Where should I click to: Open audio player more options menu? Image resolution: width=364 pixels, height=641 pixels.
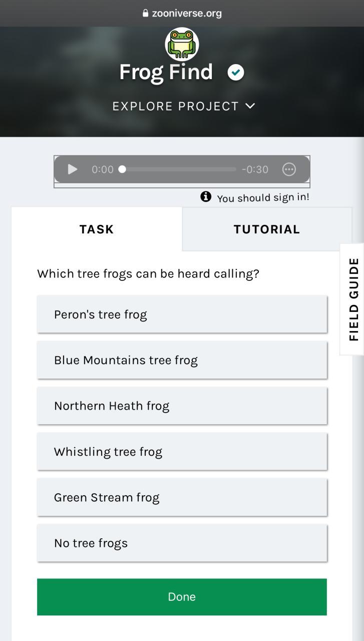pos(289,169)
